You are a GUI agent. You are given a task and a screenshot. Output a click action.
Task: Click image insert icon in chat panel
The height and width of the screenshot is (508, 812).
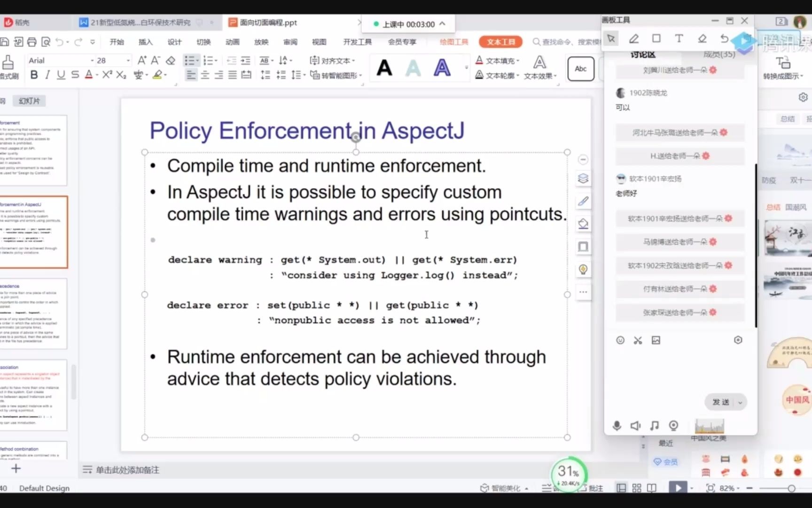(656, 340)
